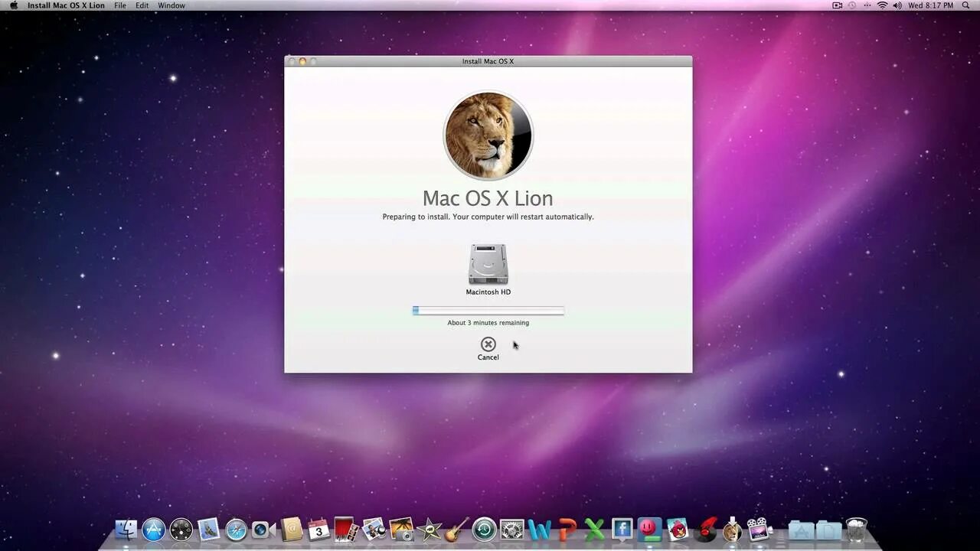Launch Photo Booth from the Dock
980x551 pixels.
point(346,530)
